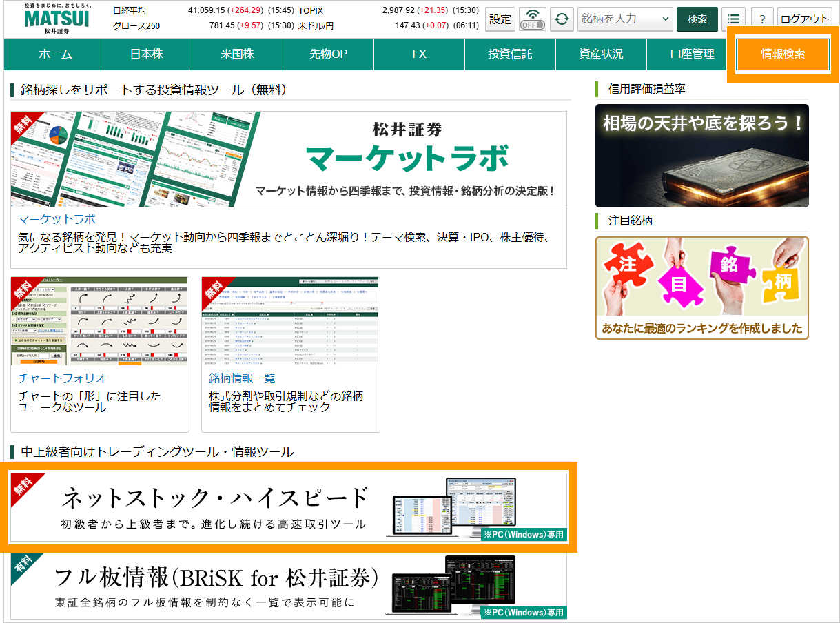The height and width of the screenshot is (623, 840).
Task: Open the 口座管理 tab
Action: click(x=693, y=54)
